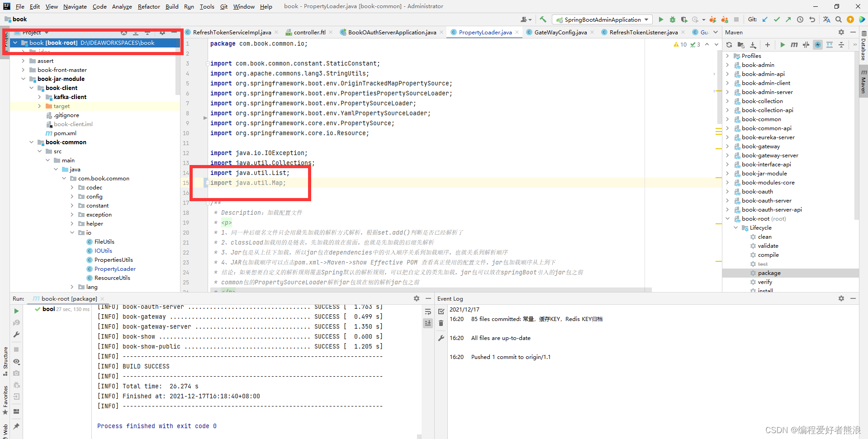
Task: Open run configuration dropdown SpringBootAdminApplication
Action: click(x=602, y=19)
